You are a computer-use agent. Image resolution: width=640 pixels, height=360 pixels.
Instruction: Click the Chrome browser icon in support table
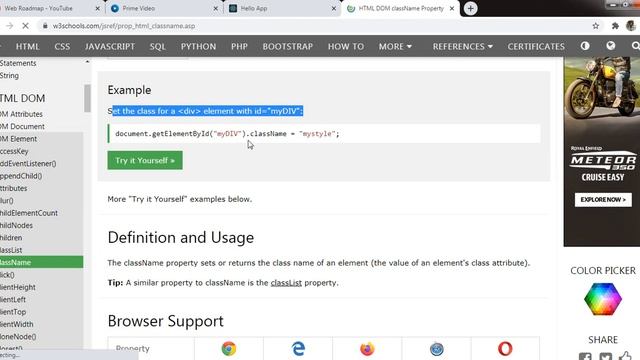[x=229, y=349]
